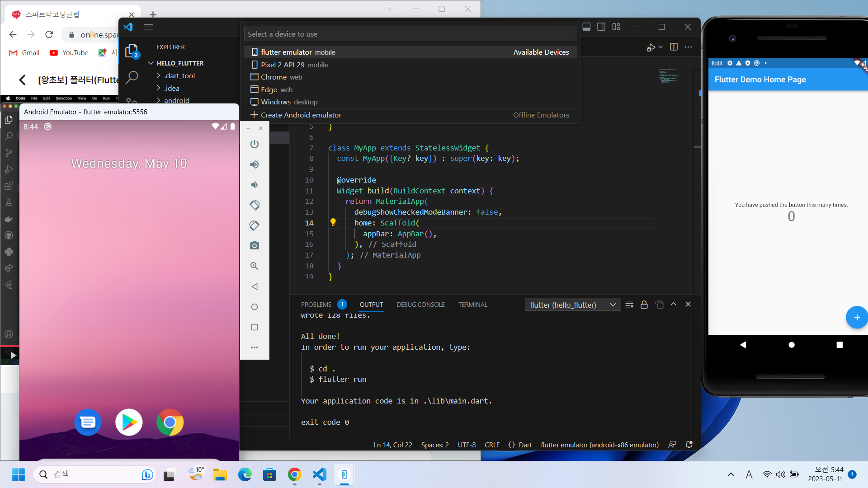The image size is (868, 488).
Task: Open the output channel dropdown
Action: pos(573,305)
